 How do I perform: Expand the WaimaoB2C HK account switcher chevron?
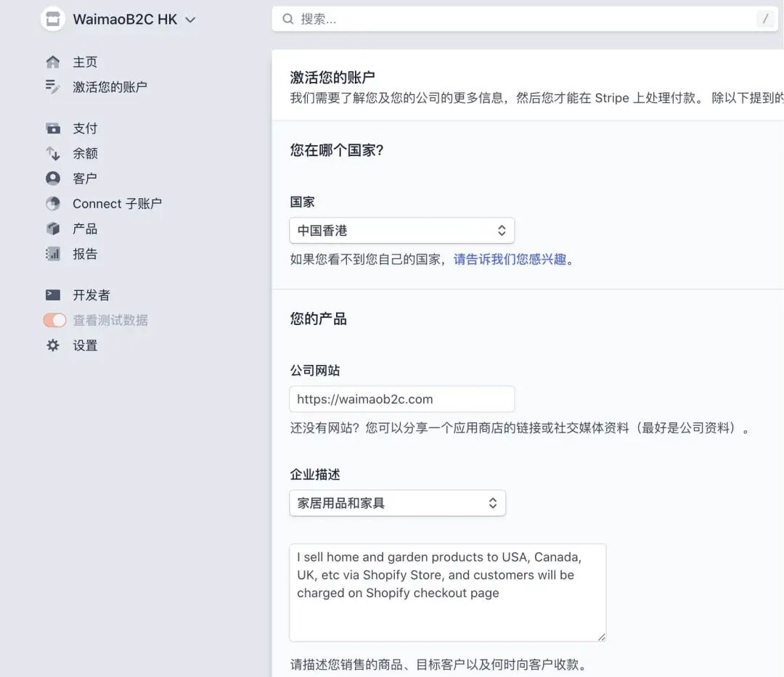pos(190,20)
